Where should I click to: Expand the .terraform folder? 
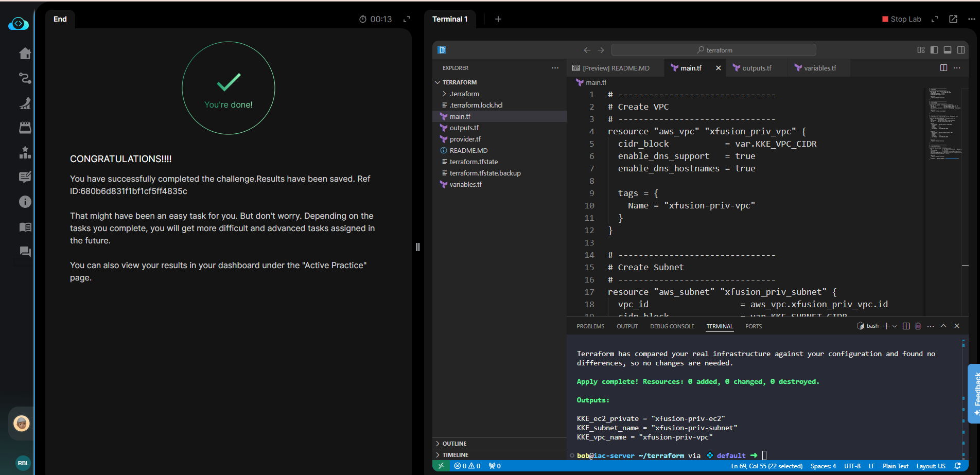464,94
